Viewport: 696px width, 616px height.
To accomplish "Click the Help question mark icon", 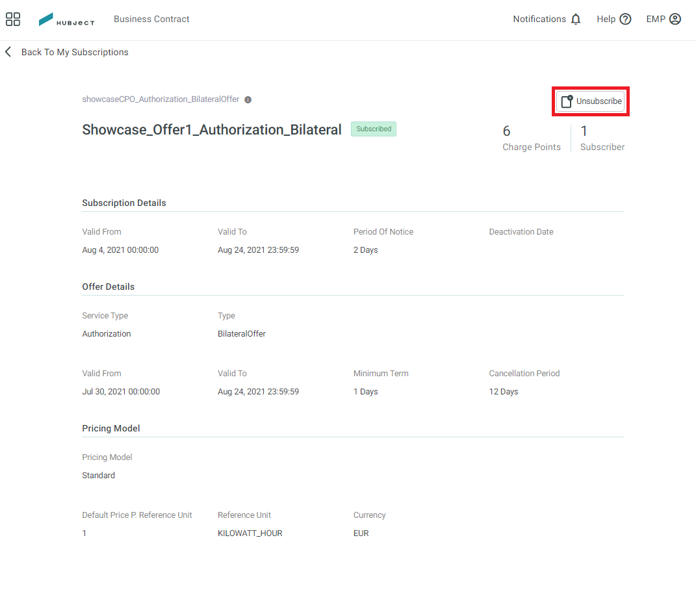I will pos(625,19).
